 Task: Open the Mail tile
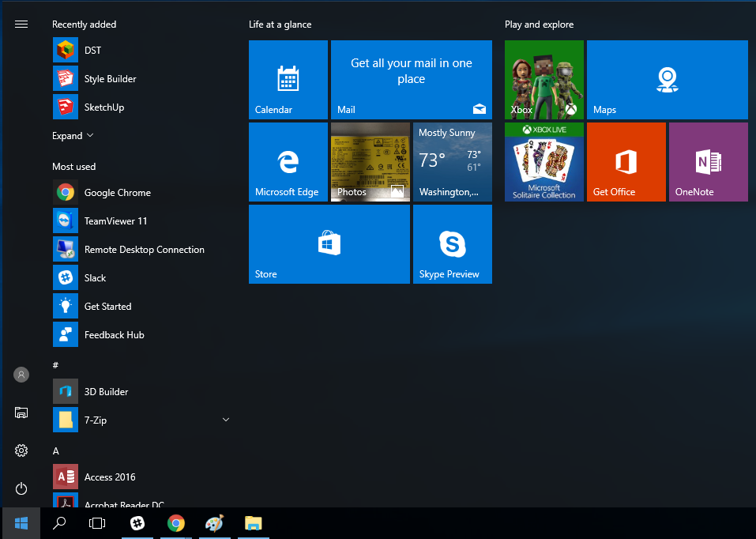click(x=412, y=80)
